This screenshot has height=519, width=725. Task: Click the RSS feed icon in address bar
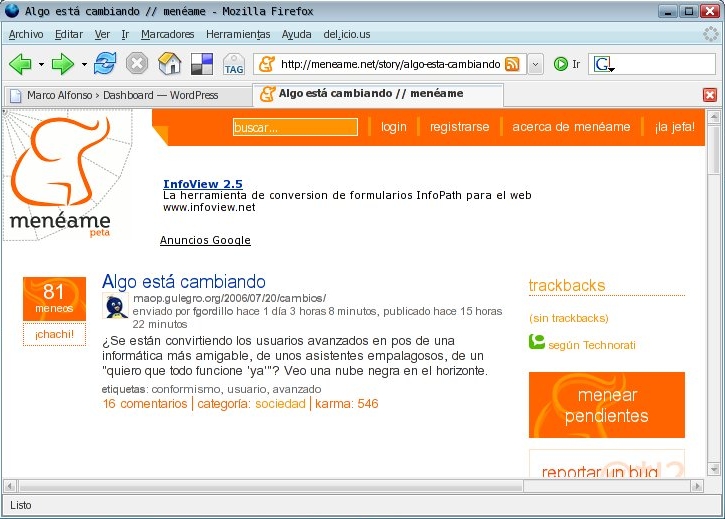(x=512, y=64)
